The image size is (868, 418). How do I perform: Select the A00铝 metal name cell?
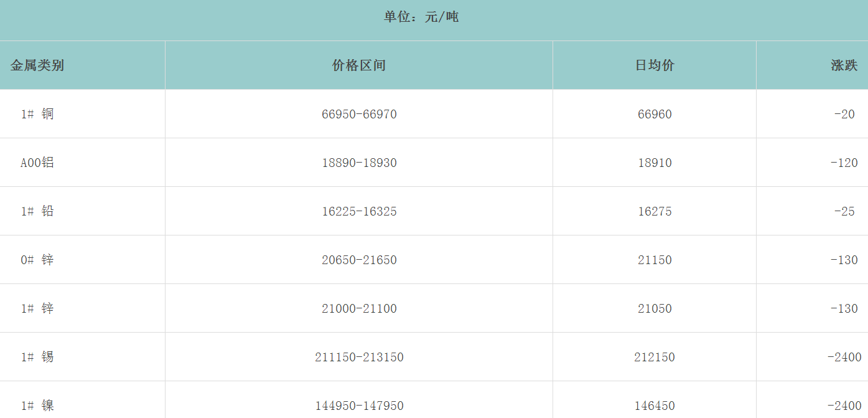click(x=37, y=163)
